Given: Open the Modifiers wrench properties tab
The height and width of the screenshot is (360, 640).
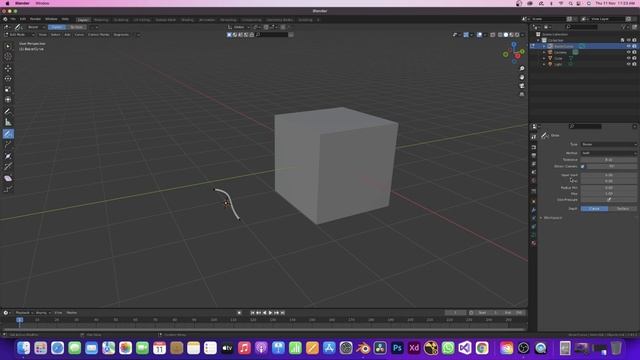Looking at the screenshot, I should point(533,210).
